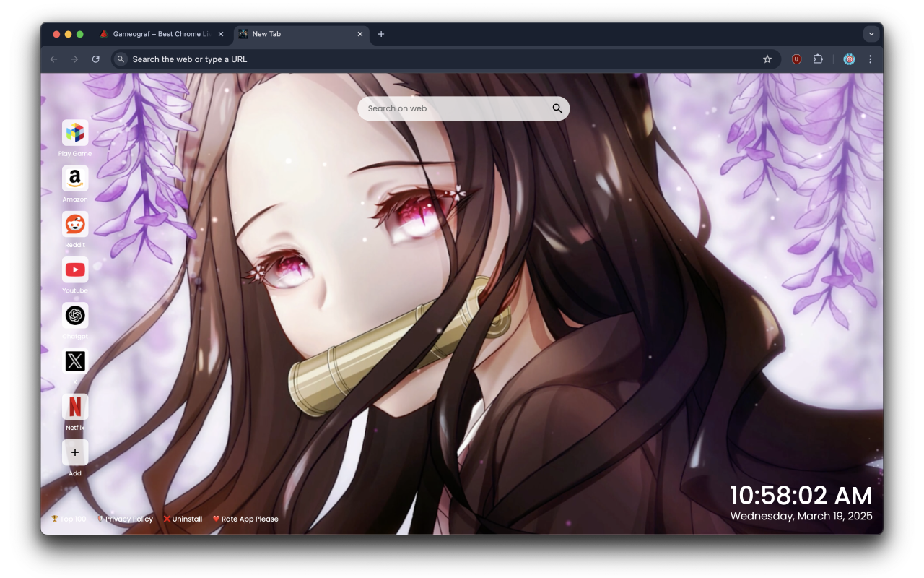Click the Add shortcut button
The image size is (924, 578).
75,452
